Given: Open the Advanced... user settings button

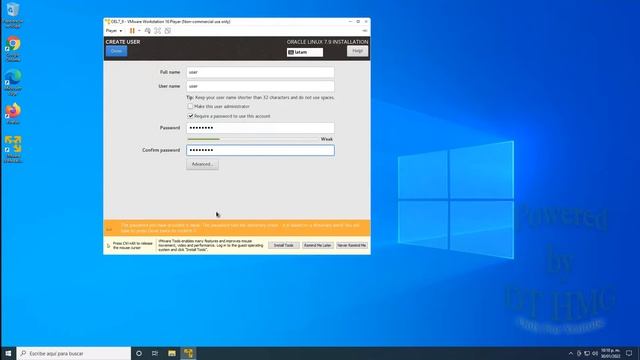Looking at the screenshot, I should pos(202,164).
